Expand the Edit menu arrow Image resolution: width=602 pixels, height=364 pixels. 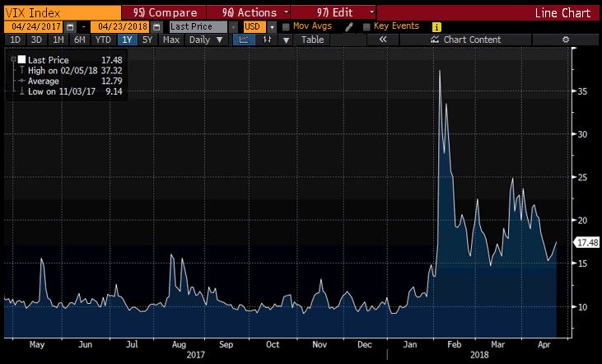point(371,12)
